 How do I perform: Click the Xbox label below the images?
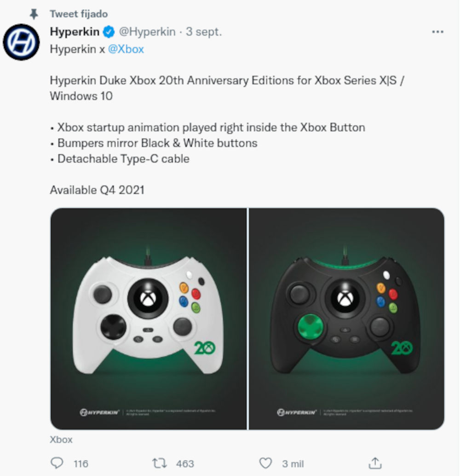61,440
